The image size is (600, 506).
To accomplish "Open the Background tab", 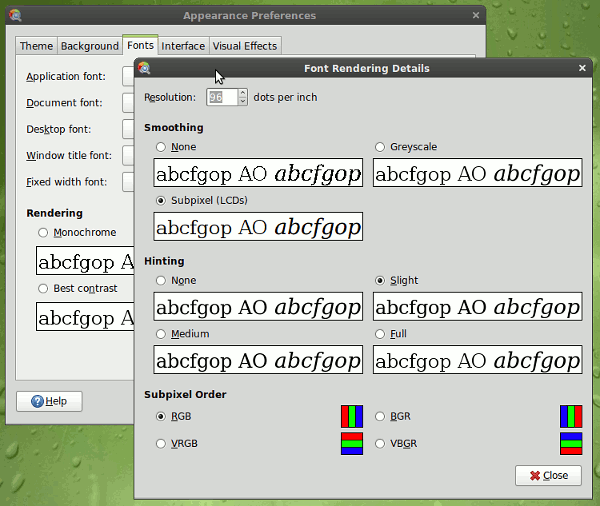I will pos(90,46).
